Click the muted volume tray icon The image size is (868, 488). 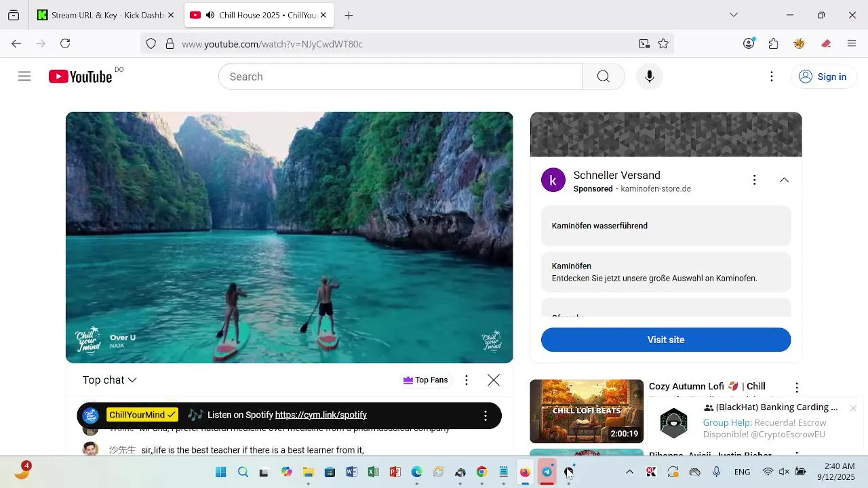tap(784, 472)
